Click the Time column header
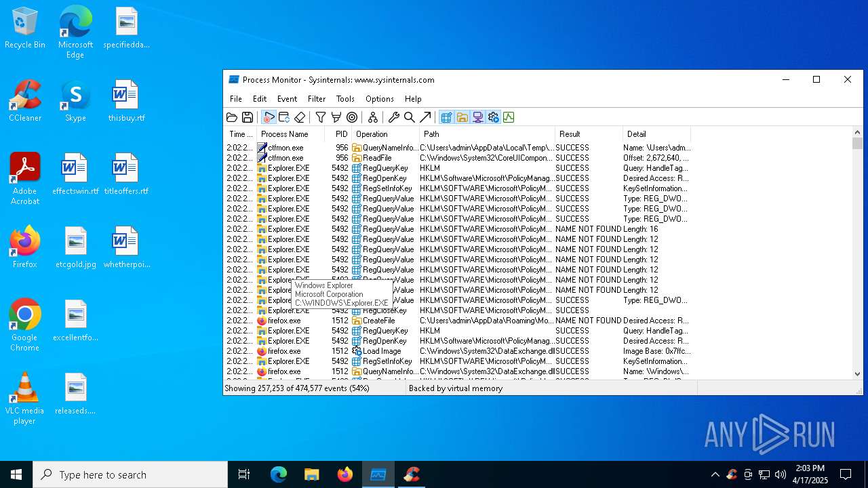This screenshot has height=488, width=868. [x=241, y=134]
